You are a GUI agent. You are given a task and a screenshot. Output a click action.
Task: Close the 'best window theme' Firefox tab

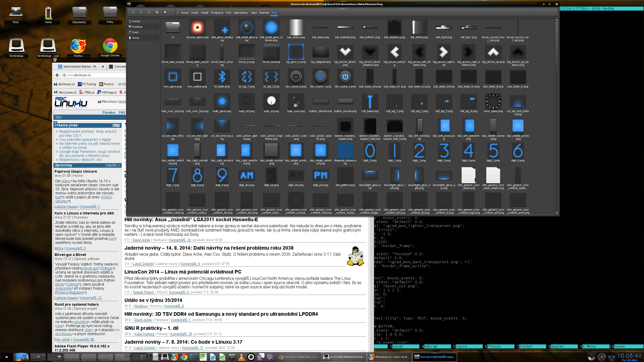[x=103, y=67]
